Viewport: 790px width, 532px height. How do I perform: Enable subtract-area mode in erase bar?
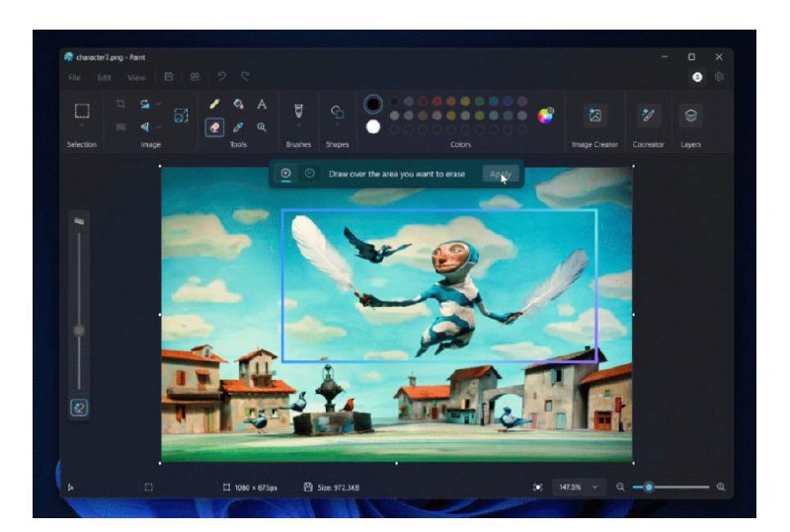point(310,174)
